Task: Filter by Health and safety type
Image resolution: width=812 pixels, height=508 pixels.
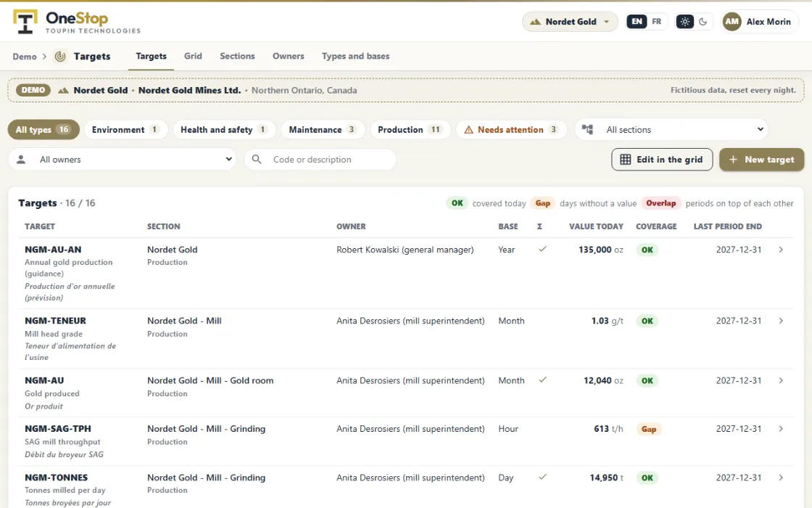Action: tap(224, 130)
